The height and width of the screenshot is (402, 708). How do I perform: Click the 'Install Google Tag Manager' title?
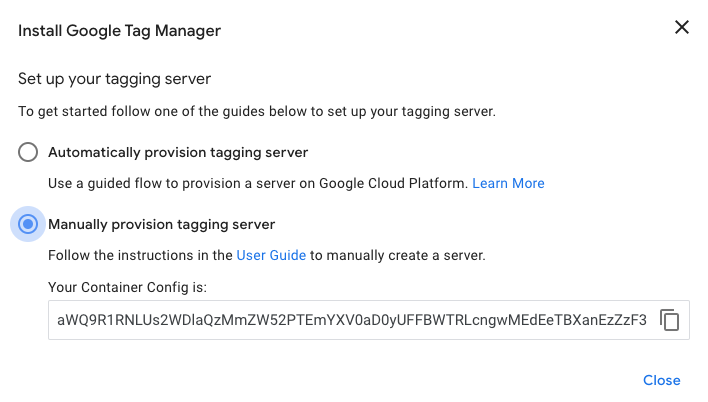point(120,31)
